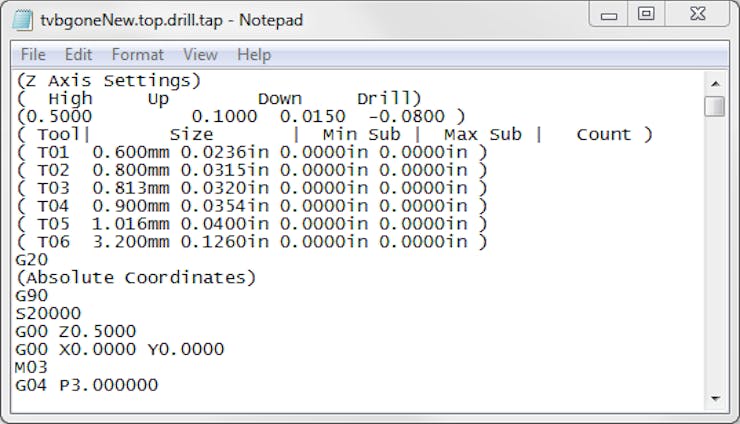
Task: Click the 'G00 Z0.5000' line
Action: (x=76, y=331)
